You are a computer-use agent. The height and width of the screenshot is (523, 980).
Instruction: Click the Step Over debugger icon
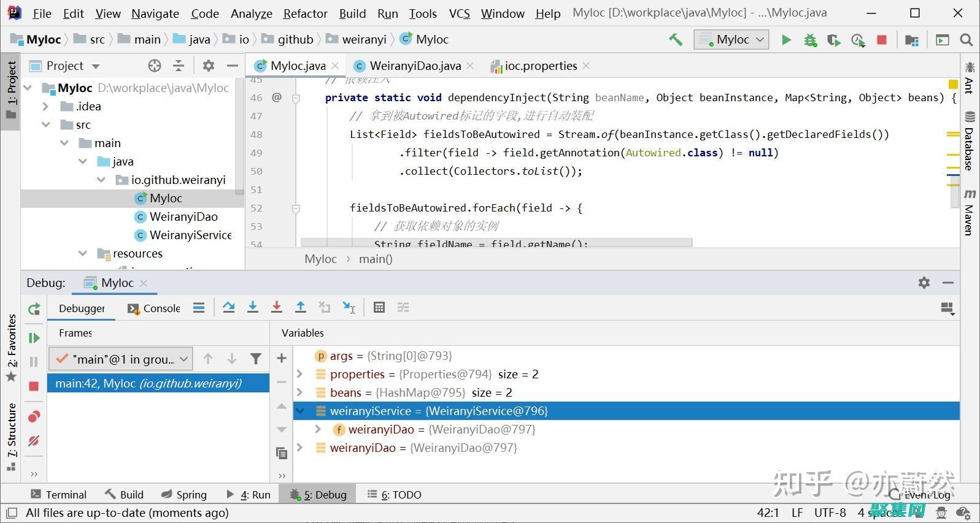[x=229, y=308]
